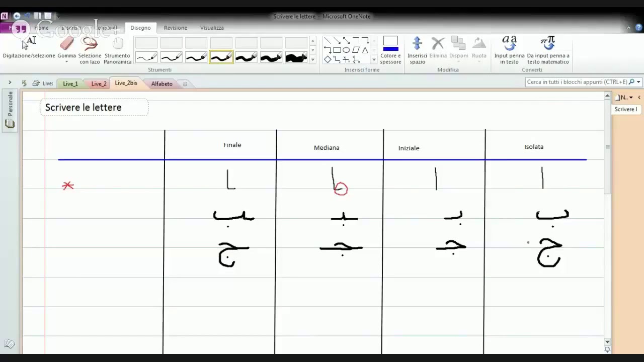Pick the fifth black pen thickness
The width and height of the screenshot is (644, 362).
pos(246,57)
